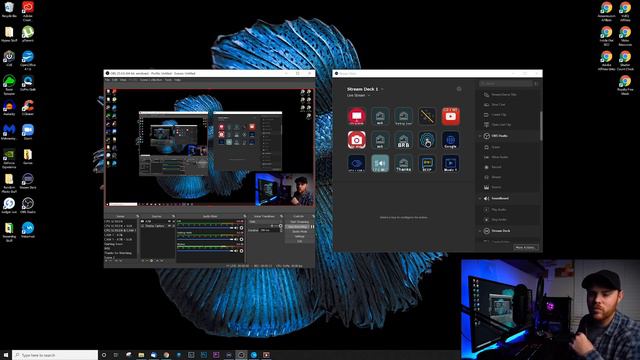Toggle the actions list view icon beside search
This screenshot has height=360, width=640.
click(x=536, y=84)
